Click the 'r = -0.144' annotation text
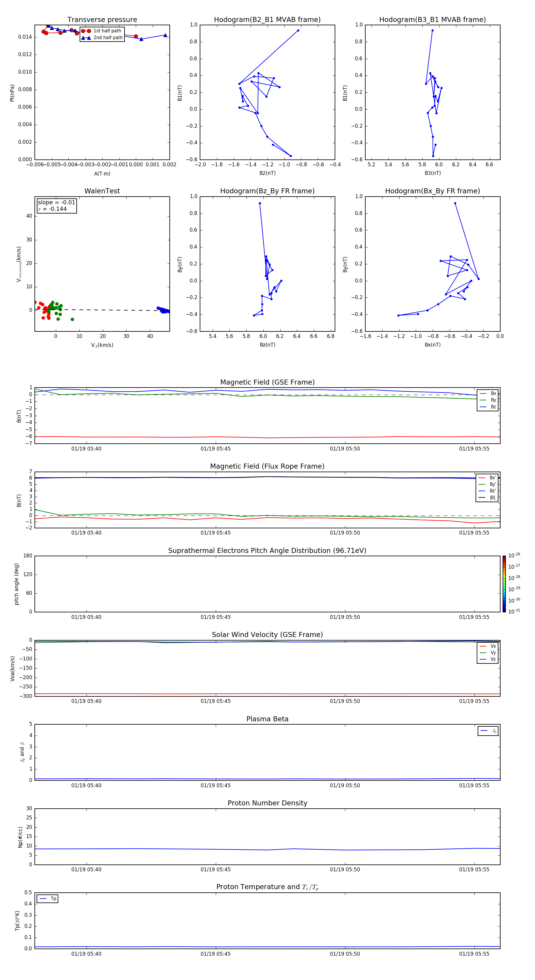The width and height of the screenshot is (535, 980). click(x=53, y=209)
